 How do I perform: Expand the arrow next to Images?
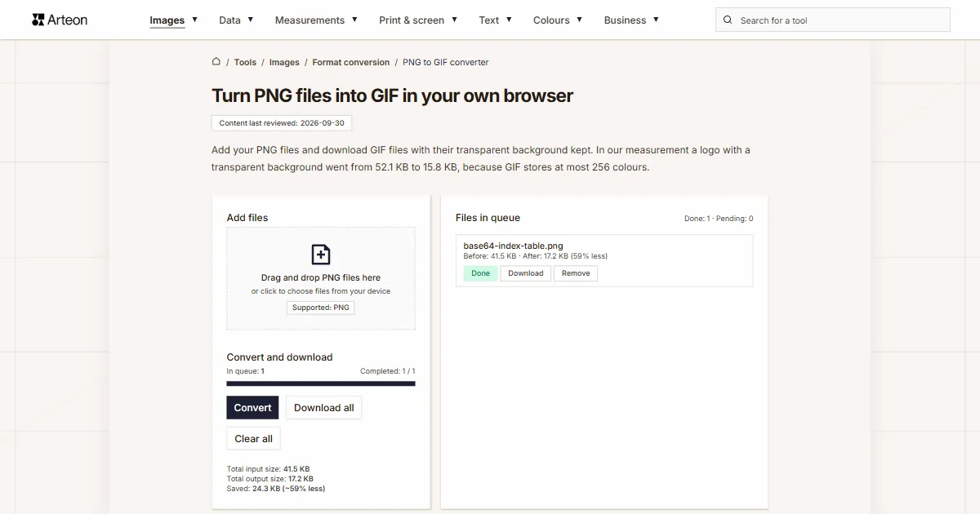(194, 20)
